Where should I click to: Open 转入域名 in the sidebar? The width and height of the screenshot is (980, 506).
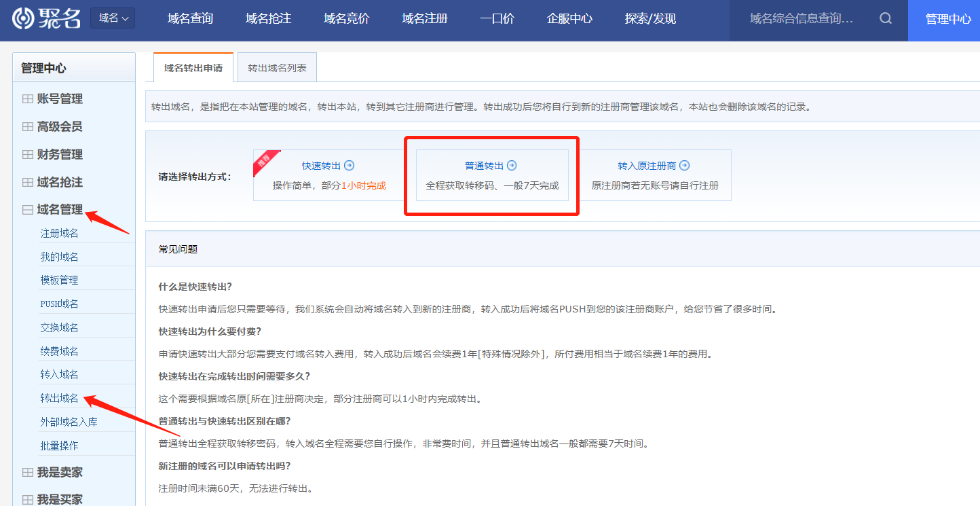point(60,374)
